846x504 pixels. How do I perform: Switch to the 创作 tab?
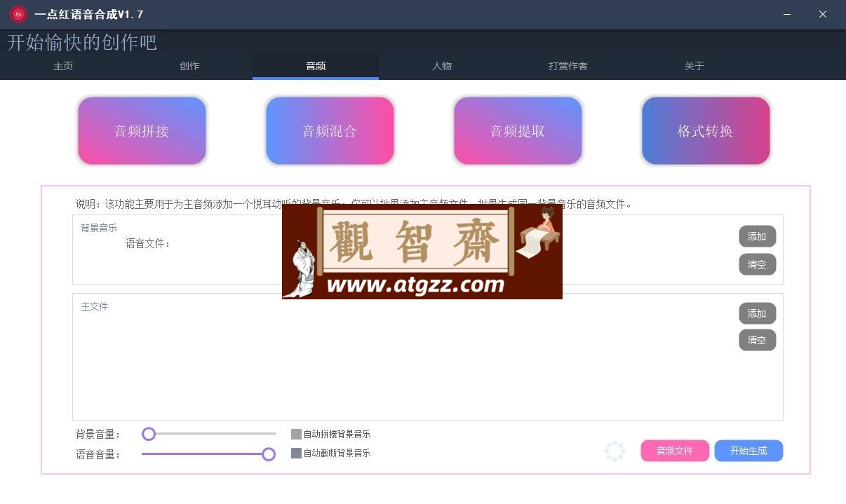[x=189, y=66]
